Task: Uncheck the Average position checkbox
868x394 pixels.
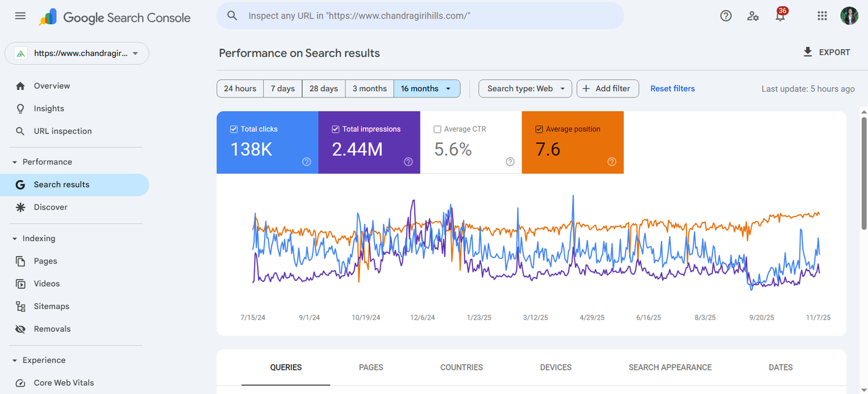Action: [x=539, y=129]
